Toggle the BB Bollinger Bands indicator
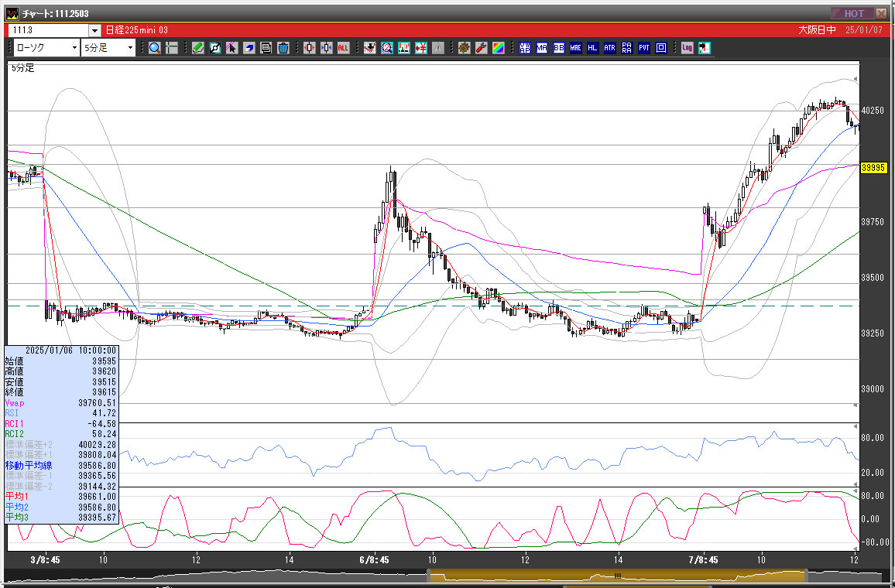 559,48
